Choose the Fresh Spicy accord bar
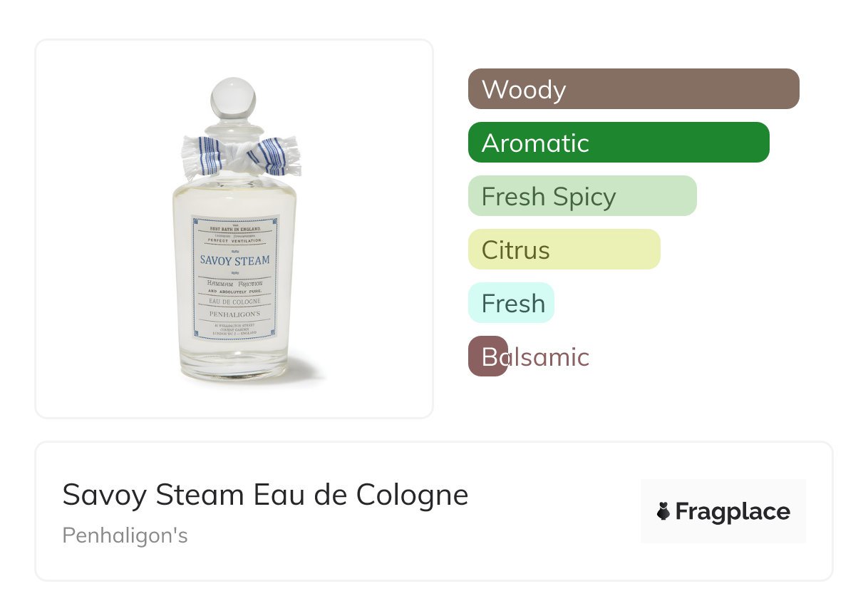The image size is (868, 616). coord(582,196)
